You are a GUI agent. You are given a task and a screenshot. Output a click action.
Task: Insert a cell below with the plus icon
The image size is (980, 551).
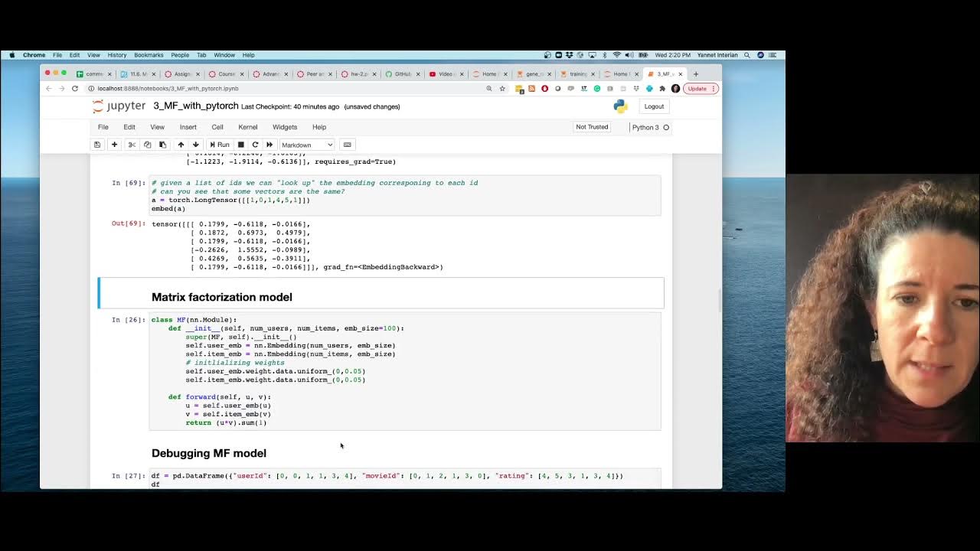click(114, 145)
